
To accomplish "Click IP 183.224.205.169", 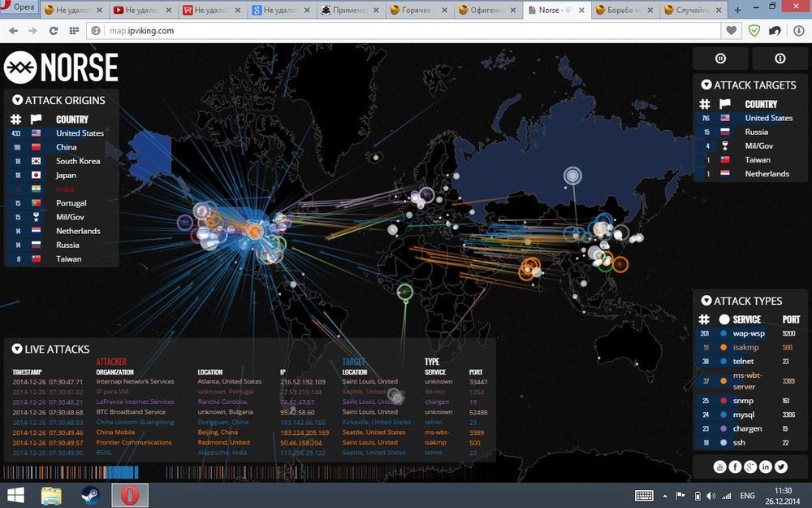I will coord(304,432).
